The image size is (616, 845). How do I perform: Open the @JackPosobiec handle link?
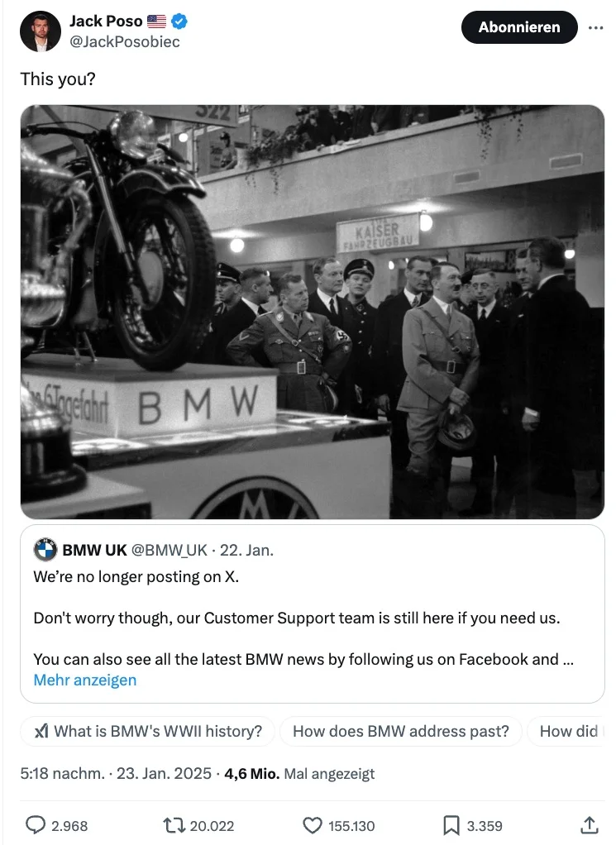pos(125,42)
